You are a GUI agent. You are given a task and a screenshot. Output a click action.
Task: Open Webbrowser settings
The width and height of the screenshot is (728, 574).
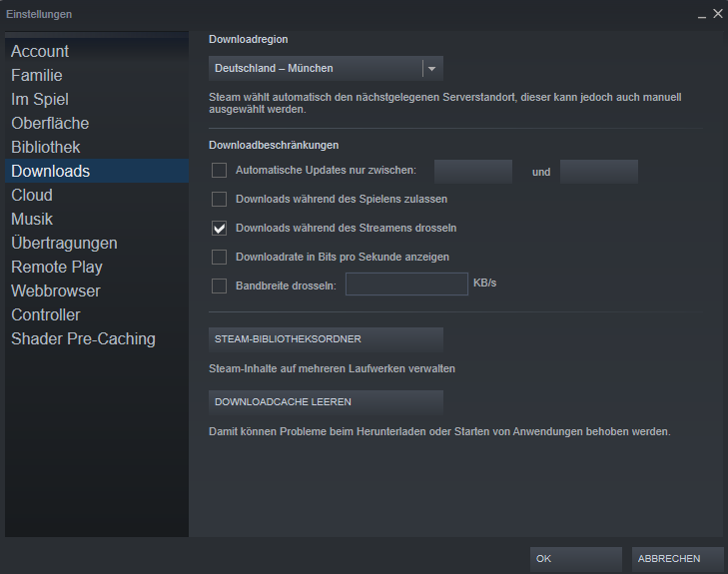tap(97, 290)
